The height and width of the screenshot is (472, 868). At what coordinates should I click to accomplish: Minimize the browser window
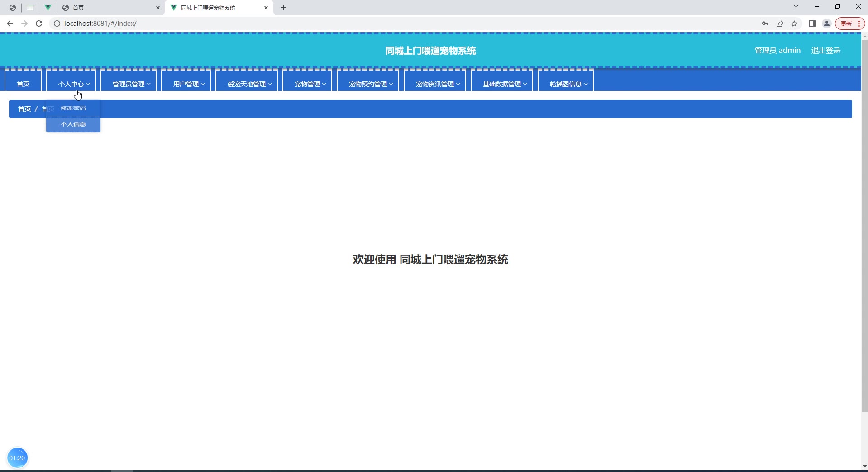pos(817,6)
